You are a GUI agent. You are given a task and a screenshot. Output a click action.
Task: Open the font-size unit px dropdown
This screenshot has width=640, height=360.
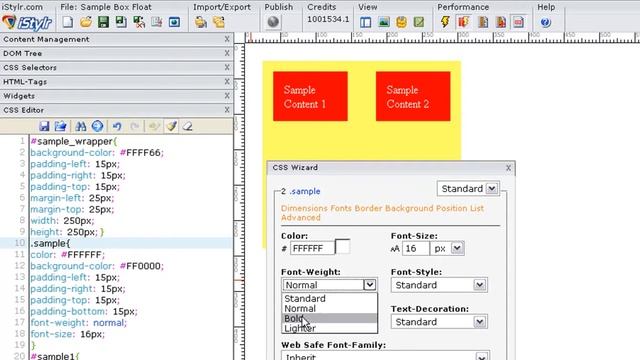[447, 248]
